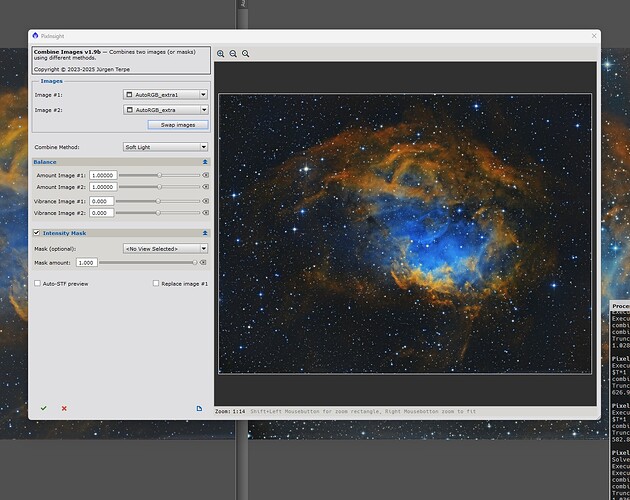Adjust the Vibrance Image #1 slider
Viewport: 630px width, 500px height.
click(x=158, y=201)
